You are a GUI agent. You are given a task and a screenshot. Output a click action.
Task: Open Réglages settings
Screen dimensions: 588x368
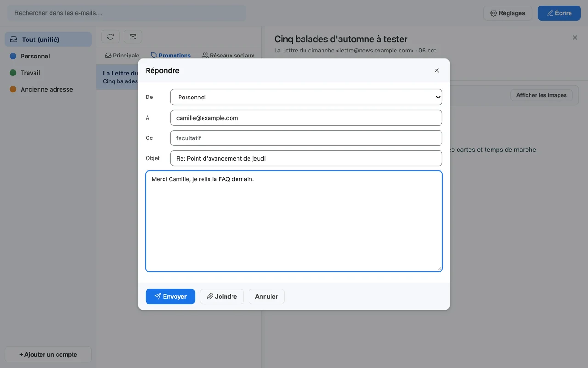(x=508, y=13)
